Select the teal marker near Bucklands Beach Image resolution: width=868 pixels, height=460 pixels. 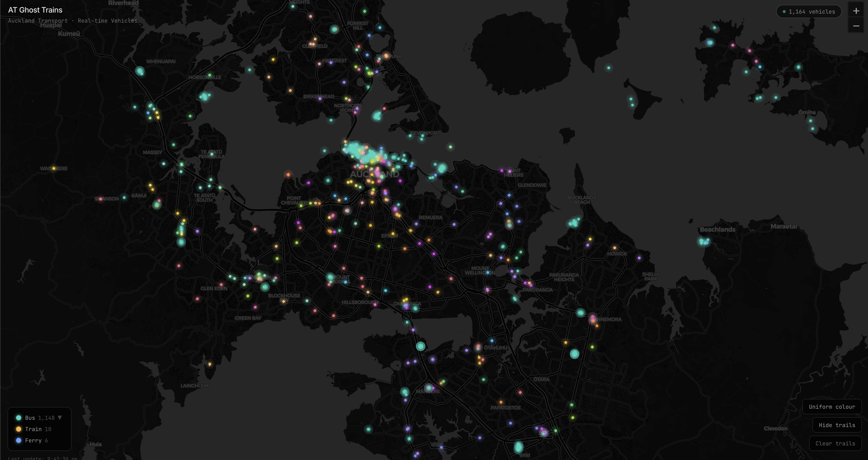click(x=574, y=223)
